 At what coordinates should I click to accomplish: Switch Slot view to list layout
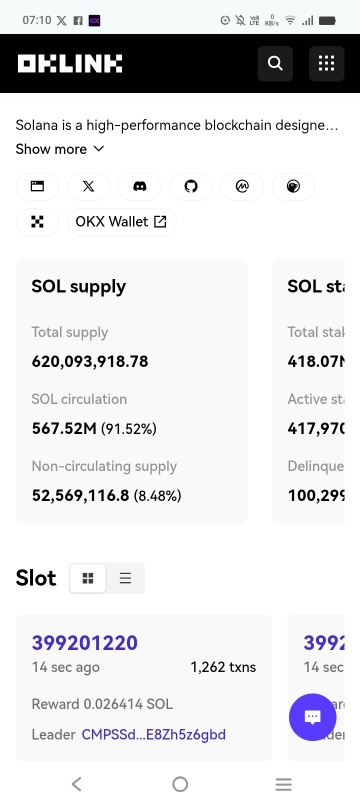click(x=125, y=578)
